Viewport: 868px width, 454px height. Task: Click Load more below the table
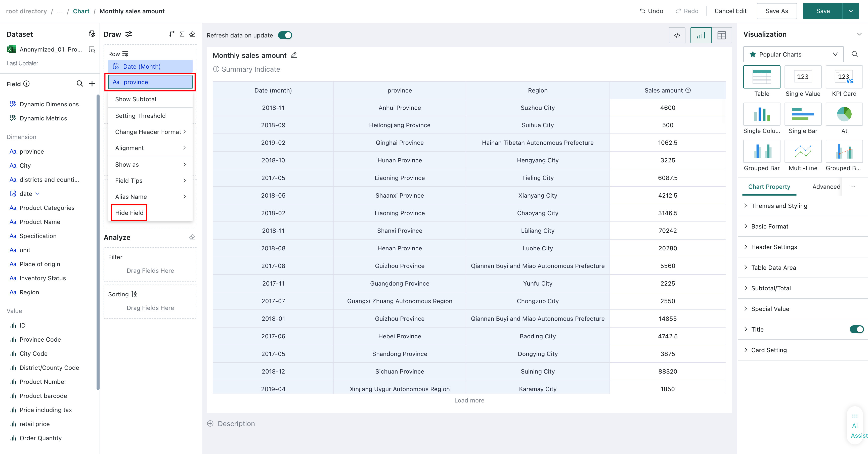tap(469, 400)
